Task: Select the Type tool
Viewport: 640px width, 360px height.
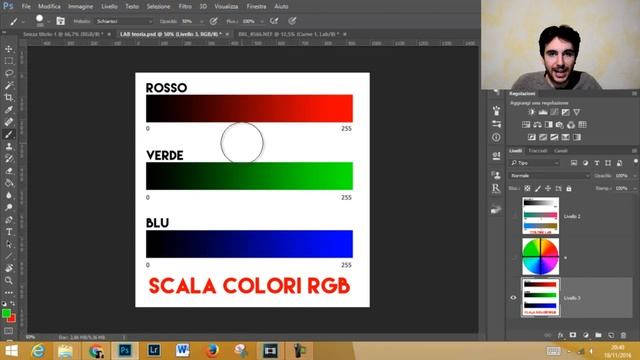Action: point(9,232)
